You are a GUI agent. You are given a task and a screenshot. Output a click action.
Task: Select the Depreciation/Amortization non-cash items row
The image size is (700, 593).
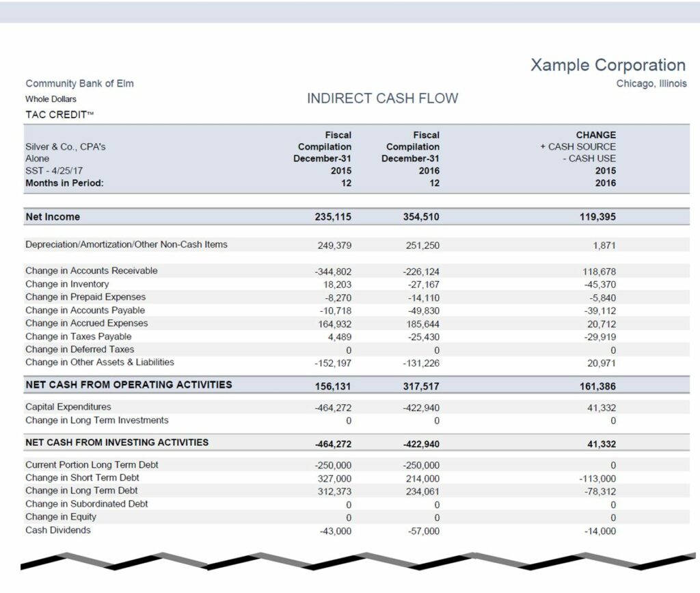click(x=126, y=244)
